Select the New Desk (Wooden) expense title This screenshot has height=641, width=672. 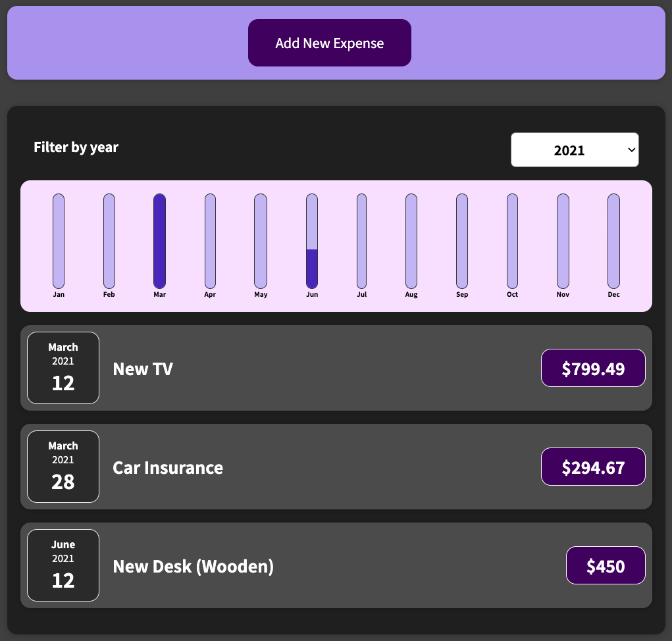pos(193,566)
